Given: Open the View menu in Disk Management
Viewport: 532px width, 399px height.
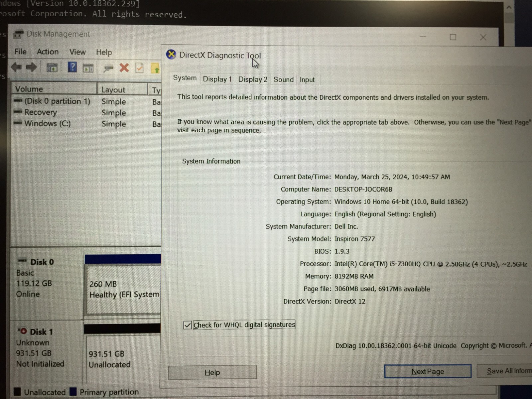Looking at the screenshot, I should [77, 52].
